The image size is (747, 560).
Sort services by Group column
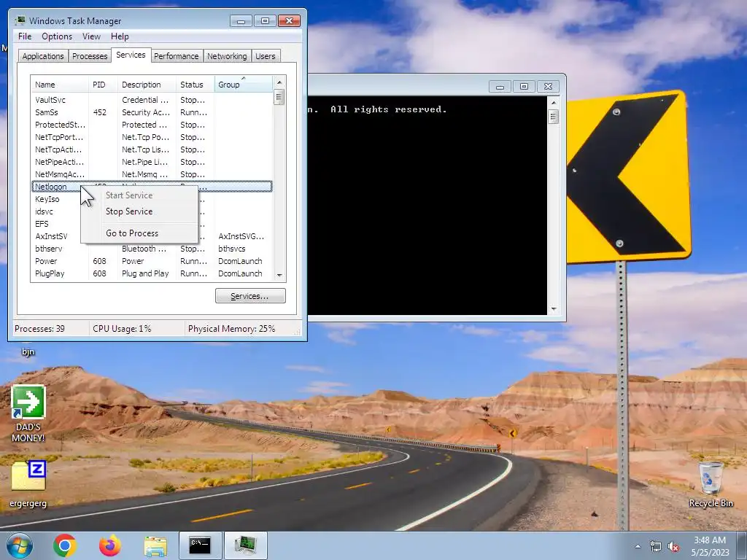(x=244, y=85)
